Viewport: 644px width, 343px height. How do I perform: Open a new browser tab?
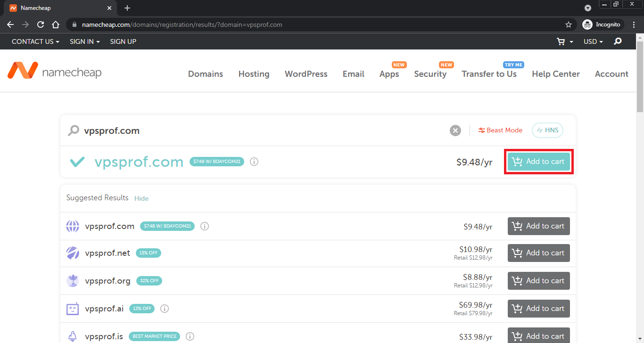pos(127,8)
